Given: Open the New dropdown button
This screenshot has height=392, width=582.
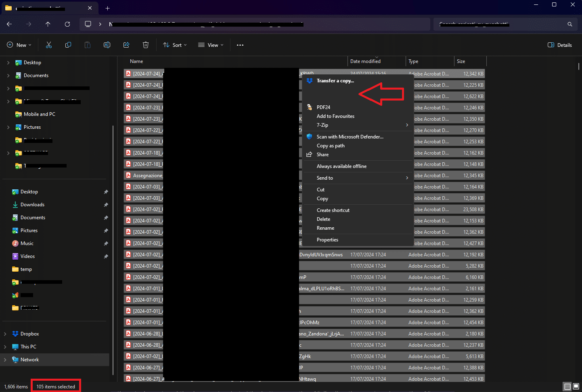Looking at the screenshot, I should coord(19,45).
